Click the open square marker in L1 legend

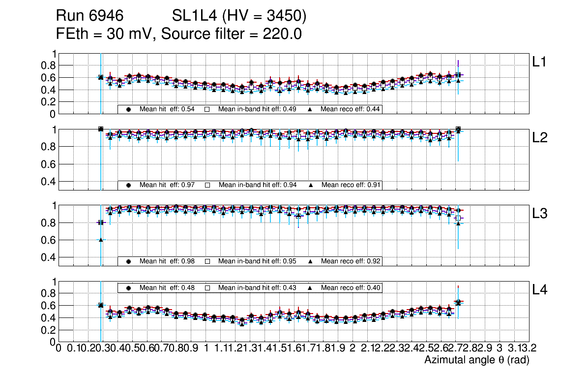207,109
